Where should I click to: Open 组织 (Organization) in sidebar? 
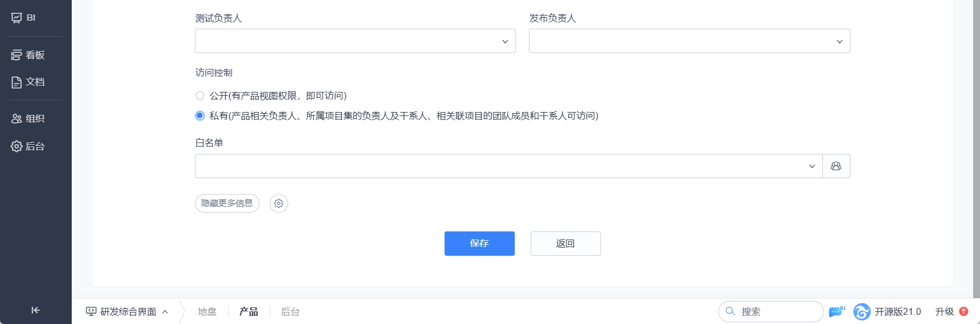pos(28,118)
